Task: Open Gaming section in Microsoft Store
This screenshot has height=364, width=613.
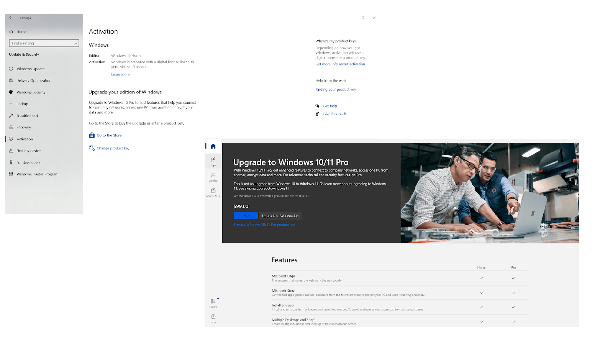Action: coord(213,177)
